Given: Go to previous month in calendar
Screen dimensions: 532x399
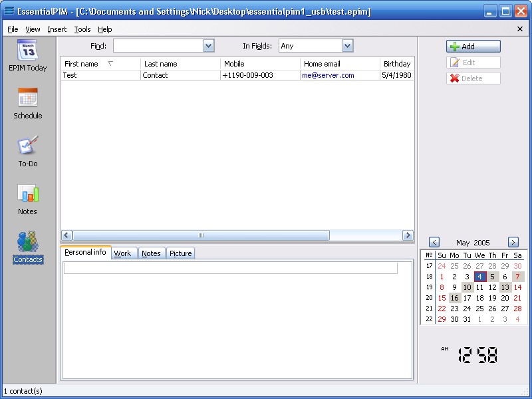Looking at the screenshot, I should point(434,242).
